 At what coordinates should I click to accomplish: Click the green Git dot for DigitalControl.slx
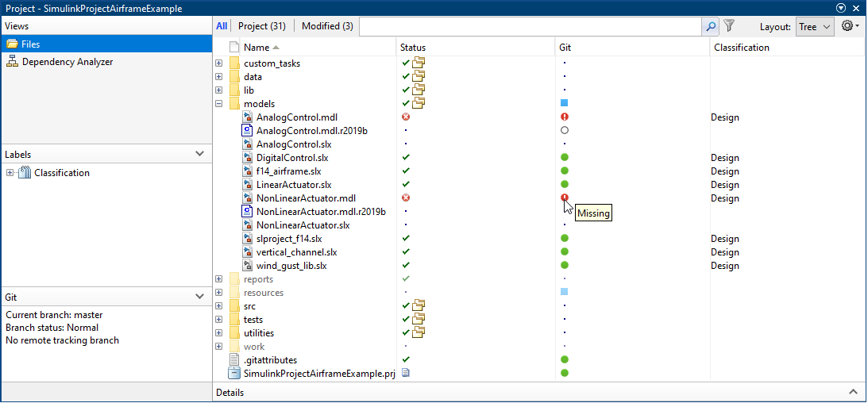coord(565,158)
